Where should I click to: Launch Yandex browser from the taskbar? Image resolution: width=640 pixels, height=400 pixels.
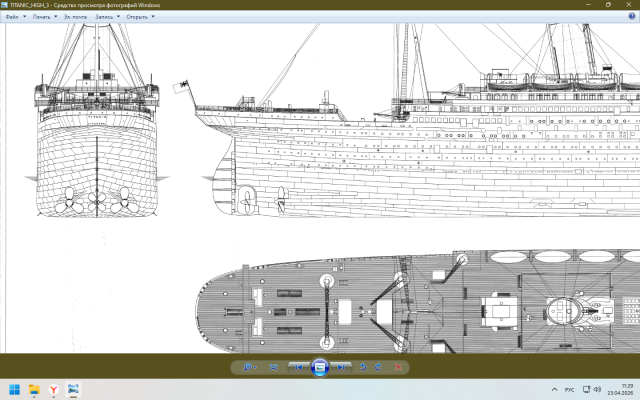point(53,389)
